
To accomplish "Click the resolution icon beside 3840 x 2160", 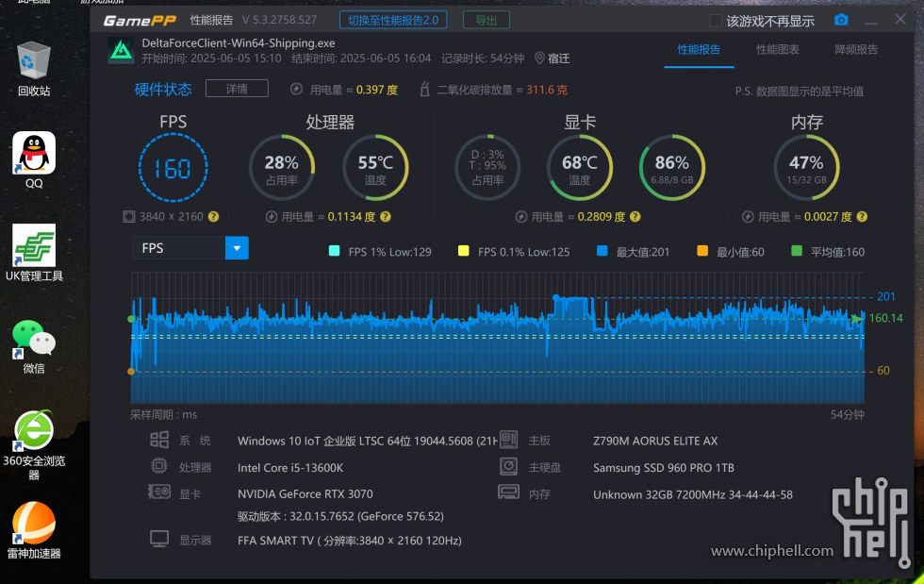I will click(x=129, y=216).
